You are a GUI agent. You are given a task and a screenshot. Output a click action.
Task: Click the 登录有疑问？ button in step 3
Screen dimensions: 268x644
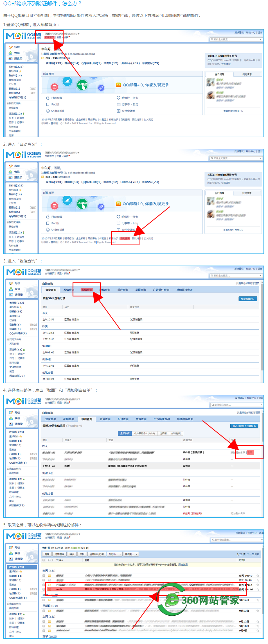click(x=248, y=299)
